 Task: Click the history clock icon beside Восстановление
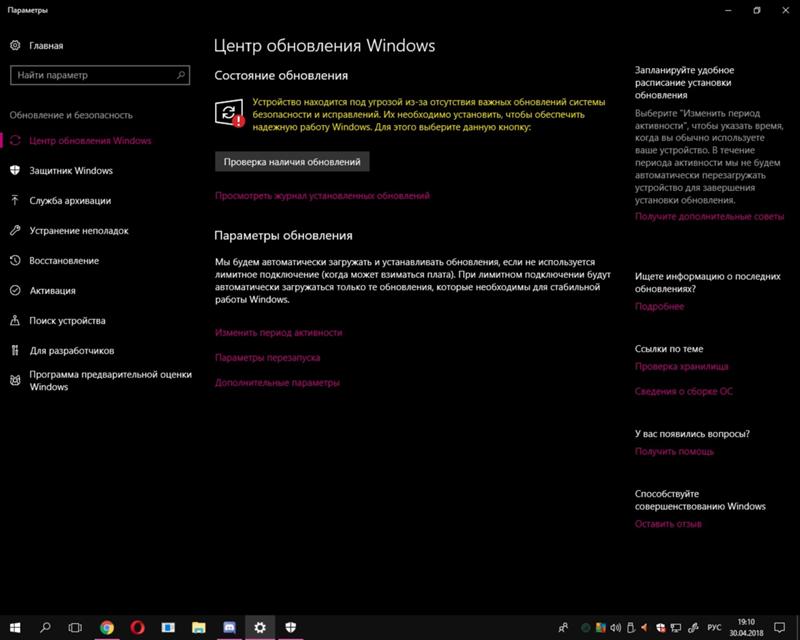15,260
